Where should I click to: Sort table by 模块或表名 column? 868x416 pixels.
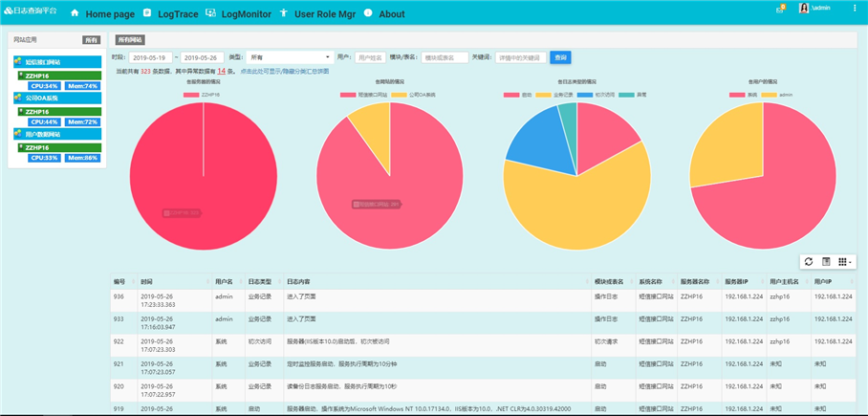[612, 281]
